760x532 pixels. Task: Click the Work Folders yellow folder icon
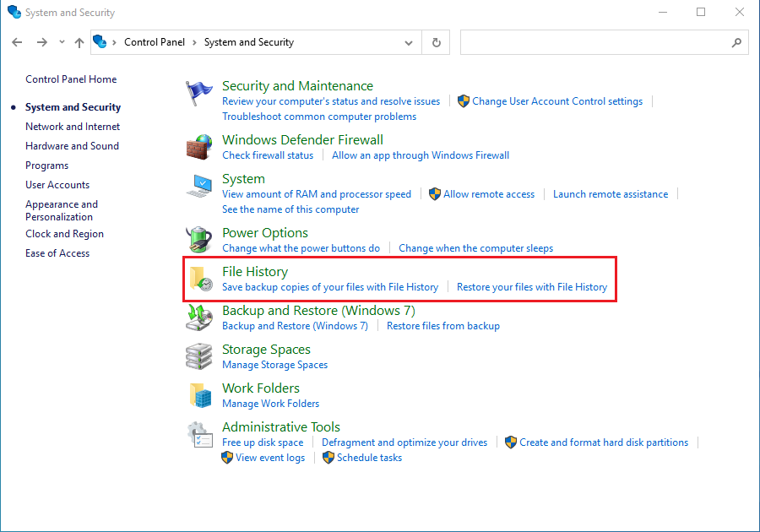click(199, 394)
